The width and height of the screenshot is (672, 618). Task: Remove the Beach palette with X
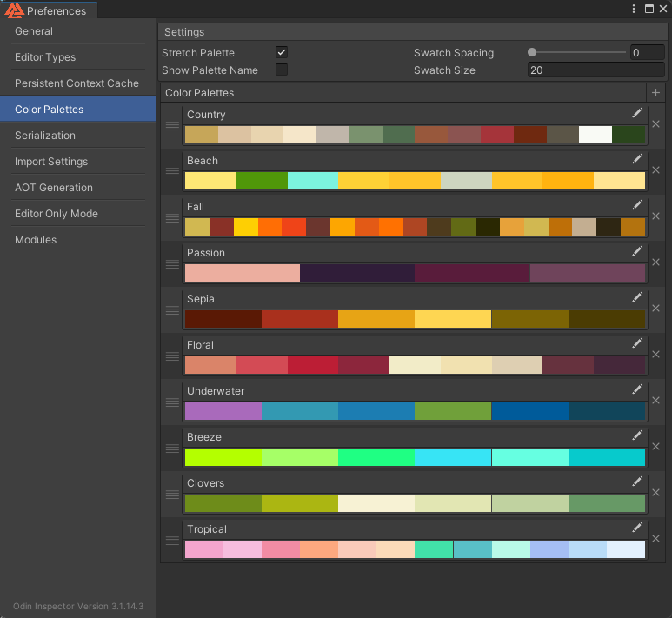655,170
